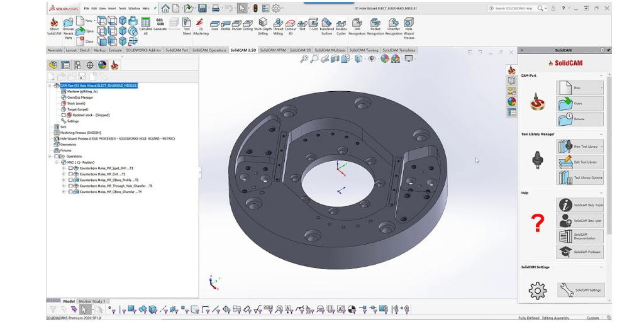
Task: Expand Counterbore Holes_MP_Spot_Drill node
Action: pyautogui.click(x=64, y=169)
